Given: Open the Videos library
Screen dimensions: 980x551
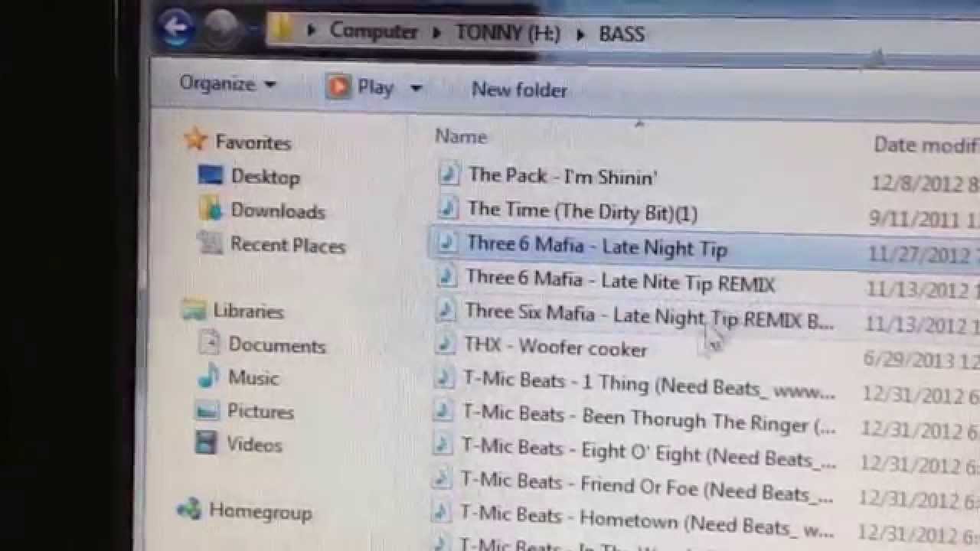Looking at the screenshot, I should point(254,445).
